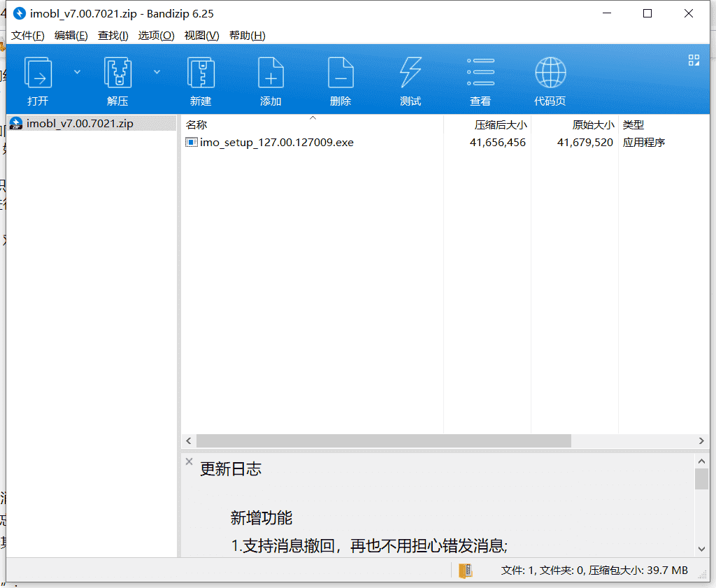This screenshot has width=716, height=588.
Task: Click the 支持消息撤回 comment line
Action: (x=369, y=546)
